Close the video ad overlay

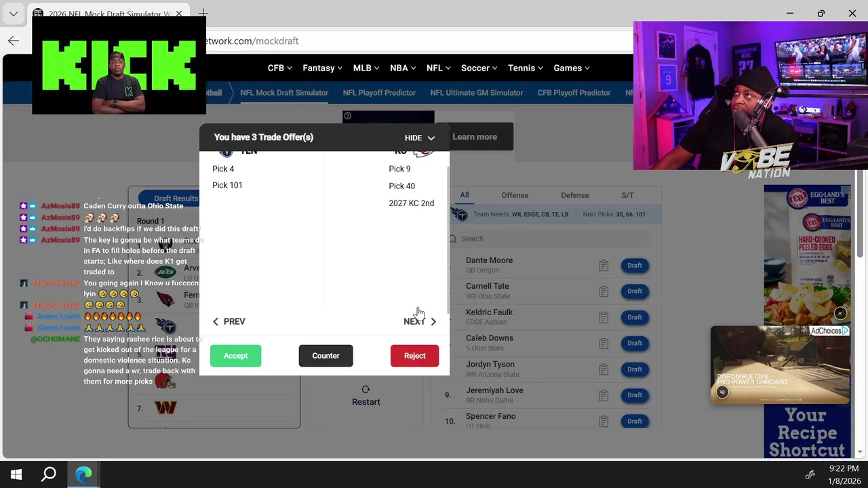pyautogui.click(x=840, y=313)
